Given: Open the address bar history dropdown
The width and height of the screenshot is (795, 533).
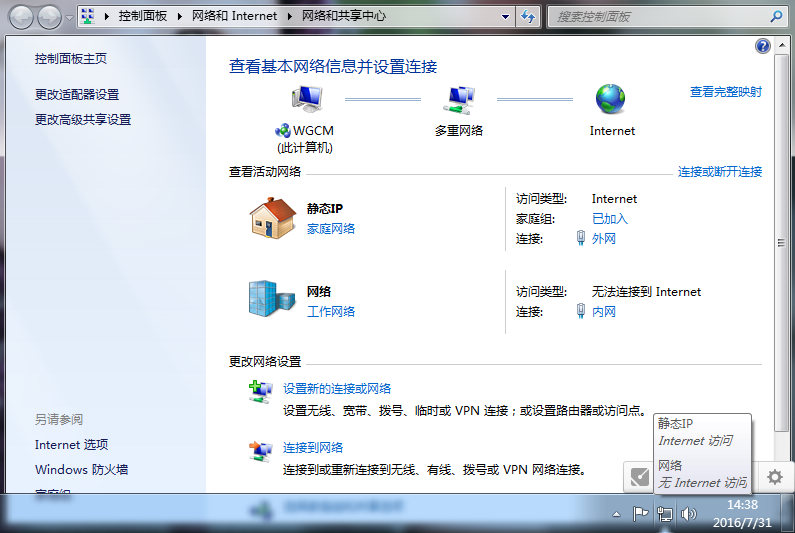Looking at the screenshot, I should coord(505,17).
